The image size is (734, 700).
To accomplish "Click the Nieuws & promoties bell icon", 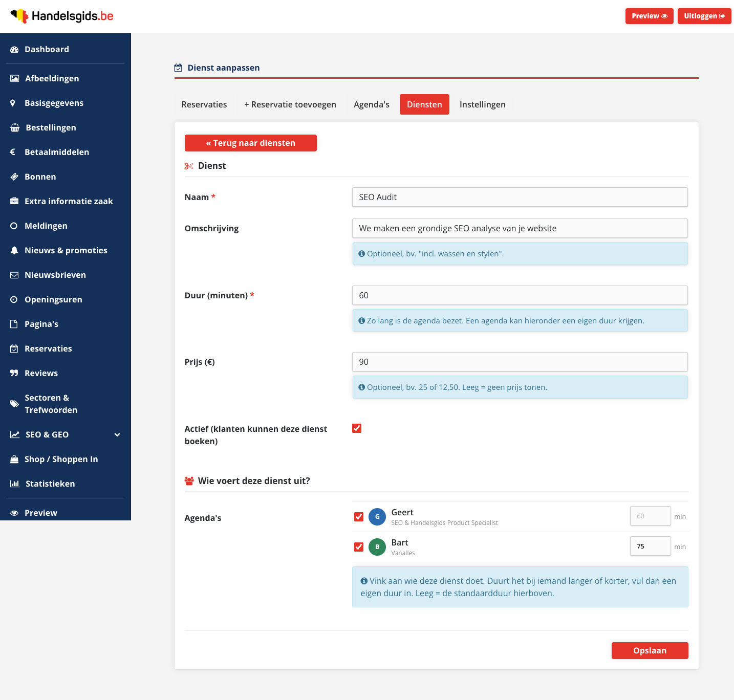I will click(x=14, y=250).
